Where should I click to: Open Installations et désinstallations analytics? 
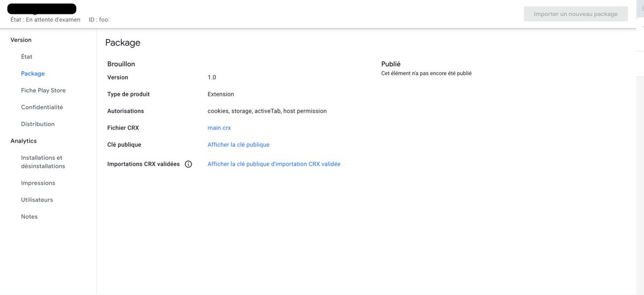click(43, 162)
